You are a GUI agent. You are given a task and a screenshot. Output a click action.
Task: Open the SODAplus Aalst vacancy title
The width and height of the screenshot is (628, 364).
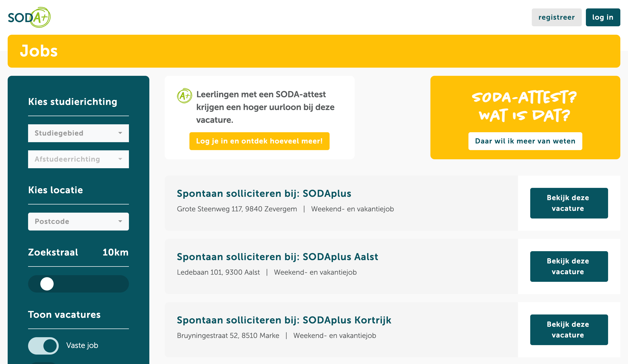[x=277, y=257]
